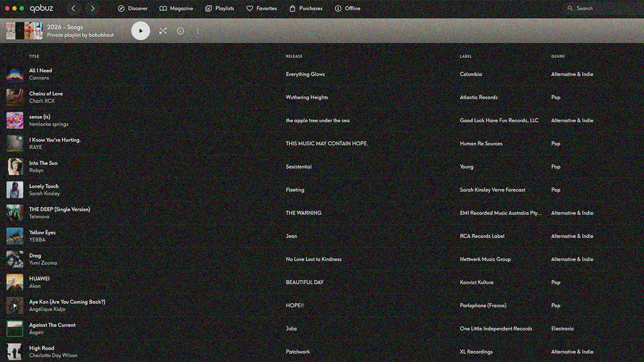Open artist Charli XCX
The image size is (644, 362).
42,101
